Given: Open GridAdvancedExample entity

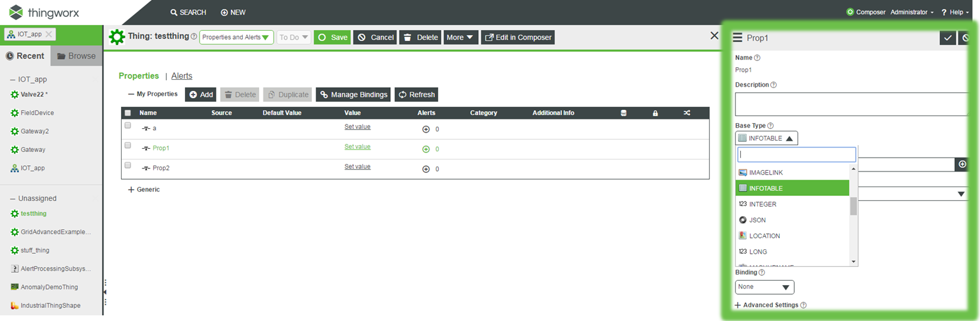Looking at the screenshot, I should point(51,232).
